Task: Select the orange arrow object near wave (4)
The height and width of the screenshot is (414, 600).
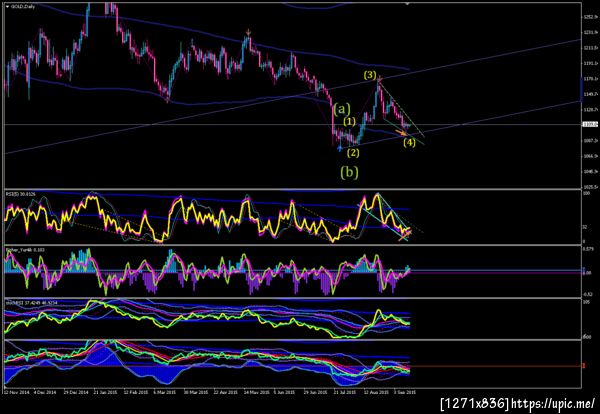Action: 401,133
